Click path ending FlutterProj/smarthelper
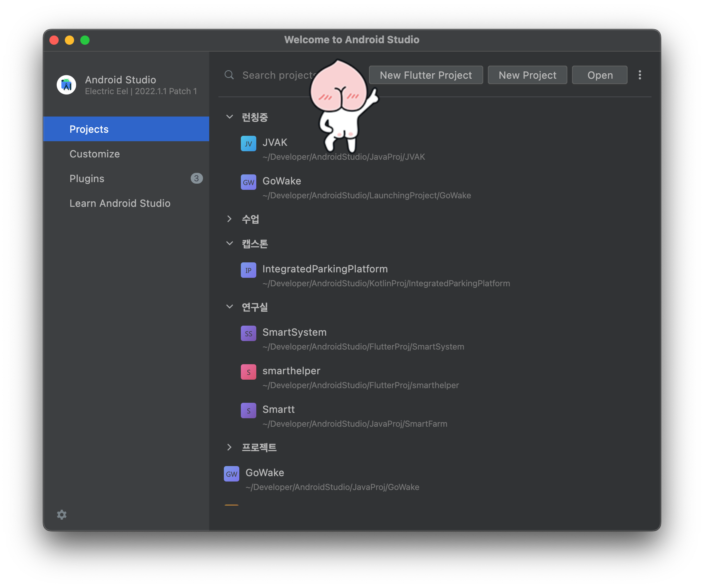 point(360,385)
